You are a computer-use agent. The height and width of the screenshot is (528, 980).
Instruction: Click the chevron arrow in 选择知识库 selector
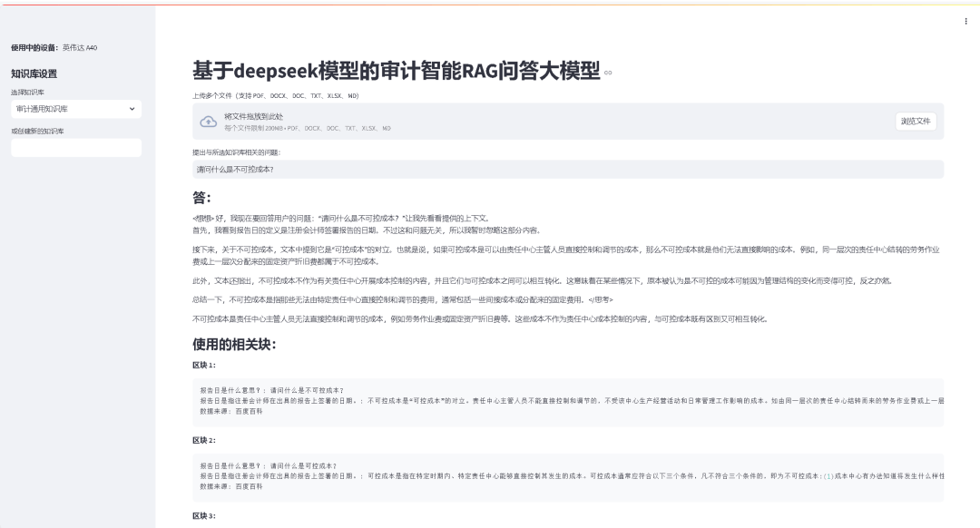(x=133, y=109)
